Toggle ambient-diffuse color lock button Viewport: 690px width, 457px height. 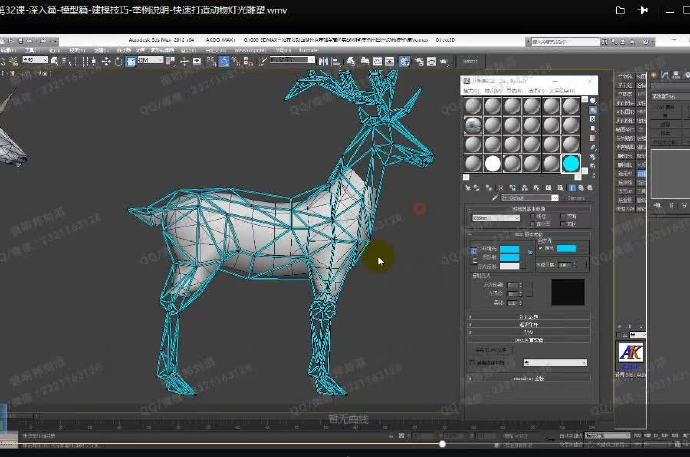click(x=473, y=252)
